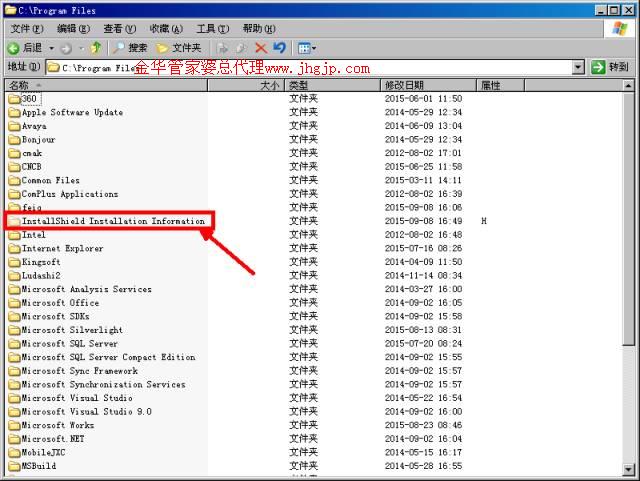
Task: Click the title bar folder icon
Action: point(11,10)
